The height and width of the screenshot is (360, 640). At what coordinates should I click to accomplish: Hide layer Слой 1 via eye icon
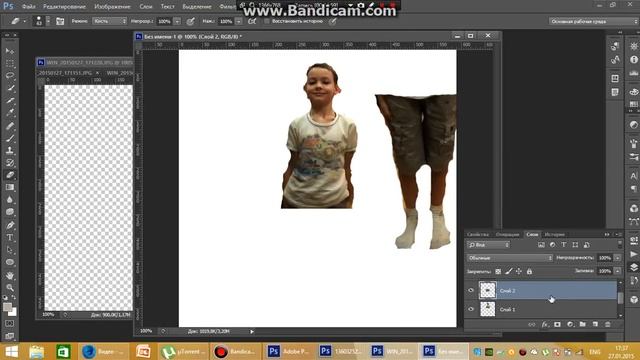(471, 309)
